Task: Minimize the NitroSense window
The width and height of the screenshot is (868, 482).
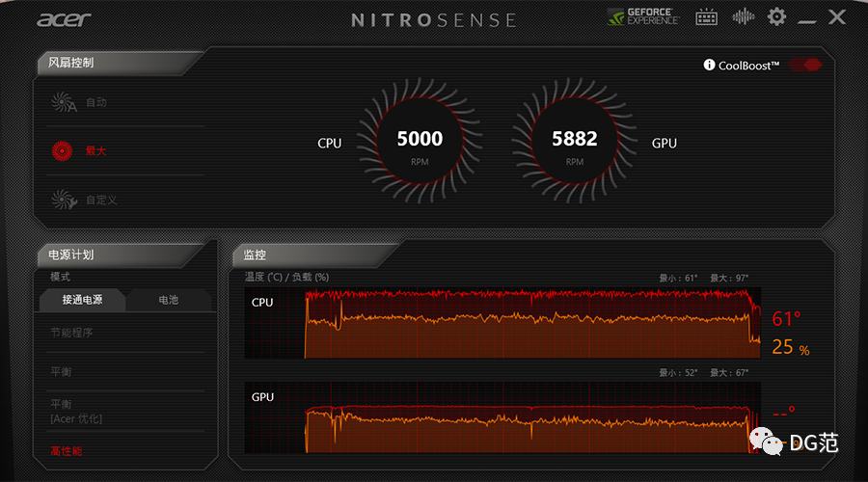Action: tap(807, 21)
